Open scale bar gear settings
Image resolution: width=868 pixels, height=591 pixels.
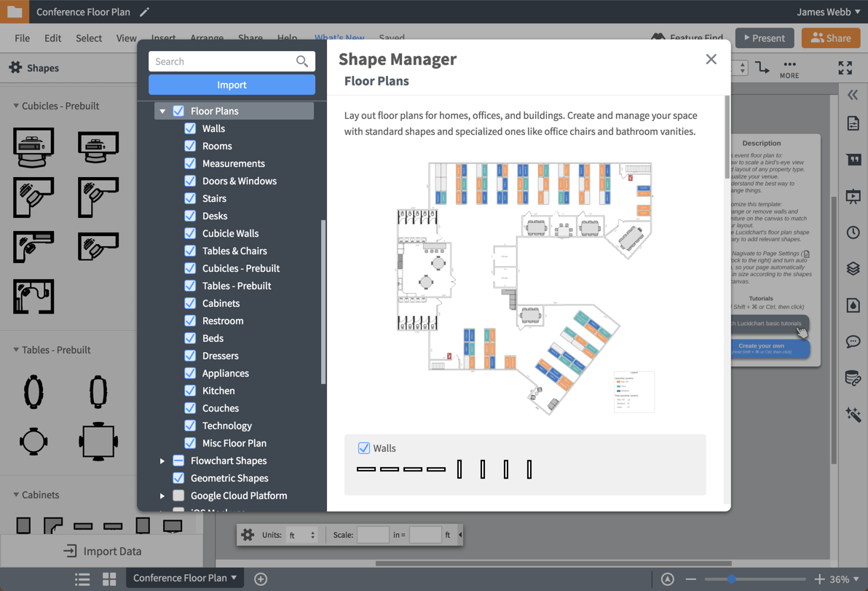[248, 535]
